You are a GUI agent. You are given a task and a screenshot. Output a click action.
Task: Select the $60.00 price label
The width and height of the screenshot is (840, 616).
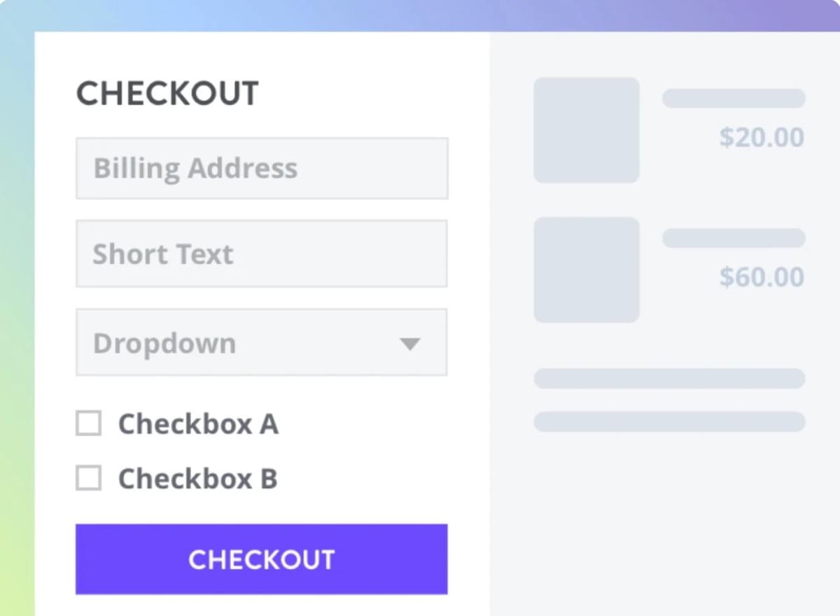761,276
